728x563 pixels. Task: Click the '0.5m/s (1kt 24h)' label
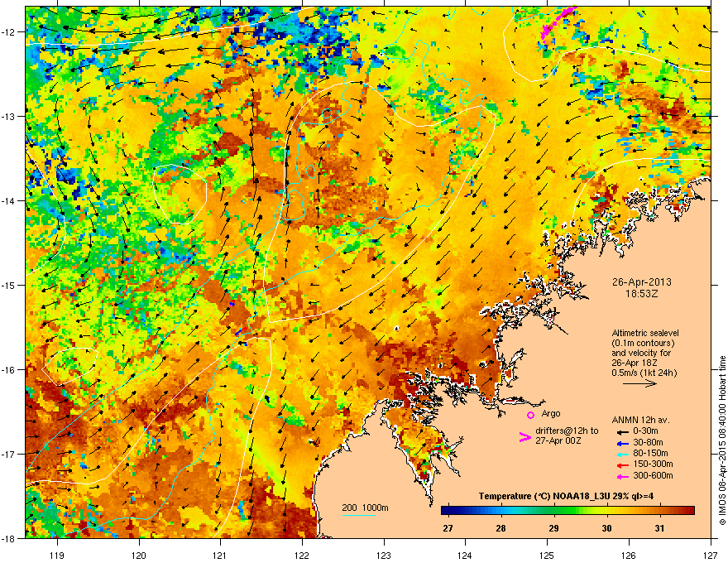click(x=644, y=373)
